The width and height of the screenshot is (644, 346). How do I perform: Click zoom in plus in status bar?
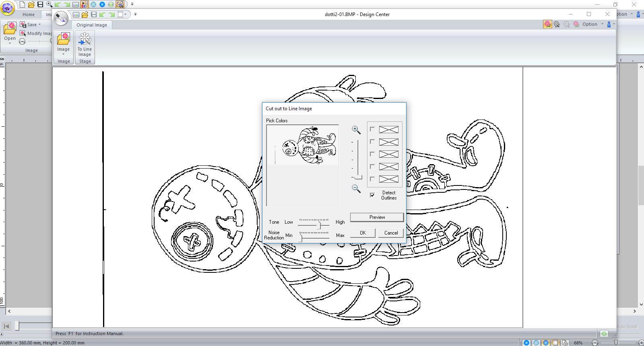point(641,343)
